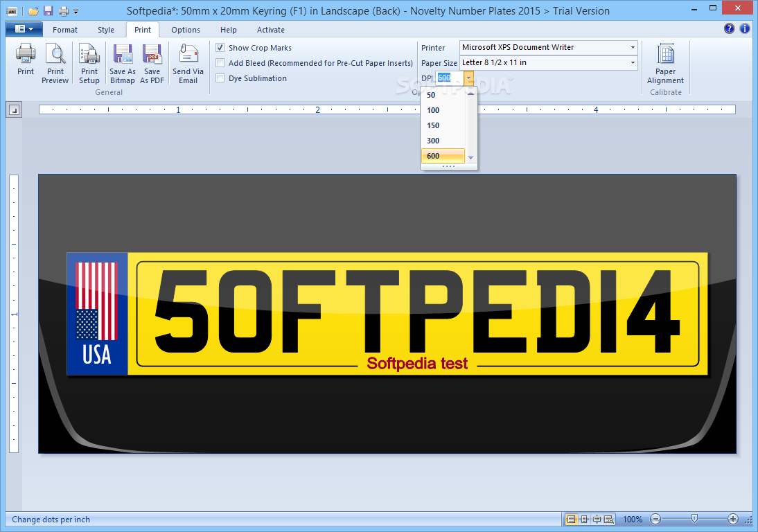The height and width of the screenshot is (532, 758).
Task: Open the blue application menu button
Action: coord(24,29)
